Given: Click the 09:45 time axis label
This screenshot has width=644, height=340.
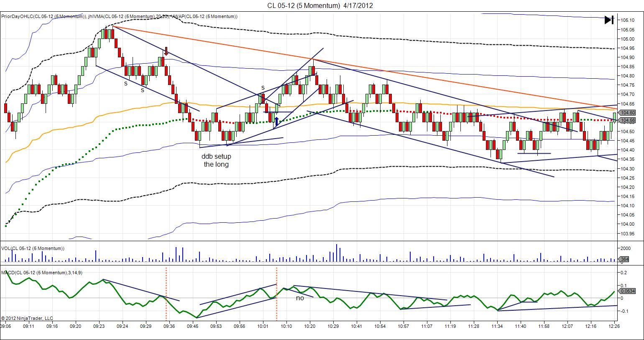Looking at the screenshot, I should click(x=193, y=325).
